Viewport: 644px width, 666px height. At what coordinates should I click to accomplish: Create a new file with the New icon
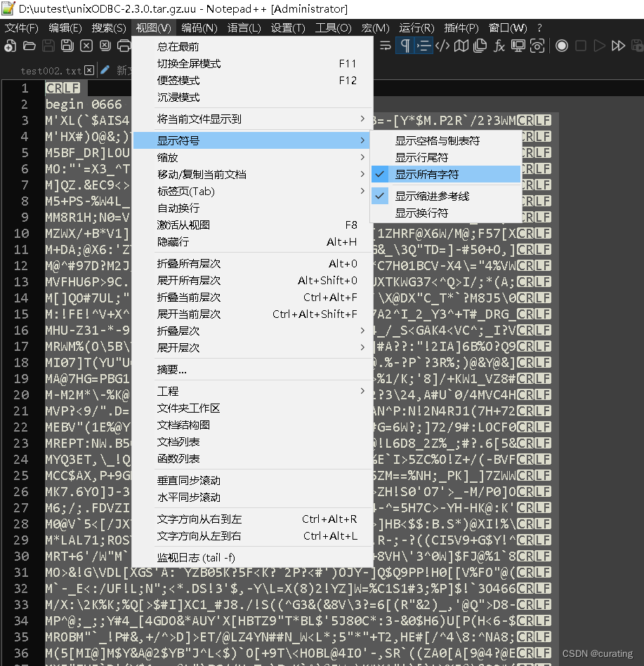[11, 46]
